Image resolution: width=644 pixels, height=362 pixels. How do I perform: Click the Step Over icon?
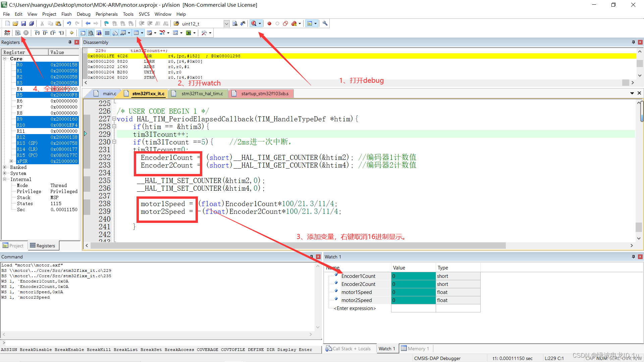tap(45, 33)
